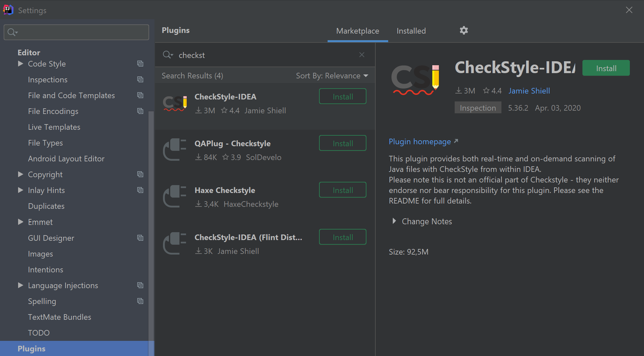Screen dimensions: 644x356
Task: Click the Haxe Checkstyle plug icon
Action: click(x=175, y=197)
